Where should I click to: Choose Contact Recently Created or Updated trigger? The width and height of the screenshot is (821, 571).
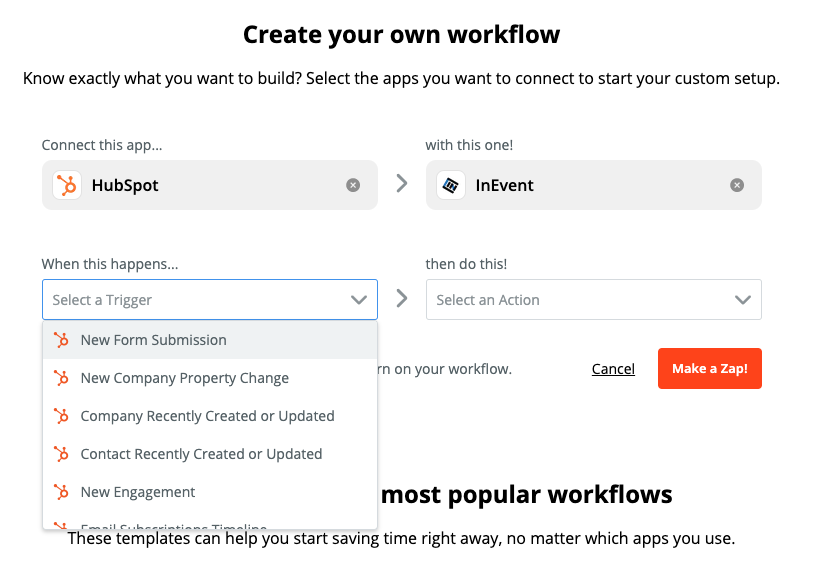point(210,454)
